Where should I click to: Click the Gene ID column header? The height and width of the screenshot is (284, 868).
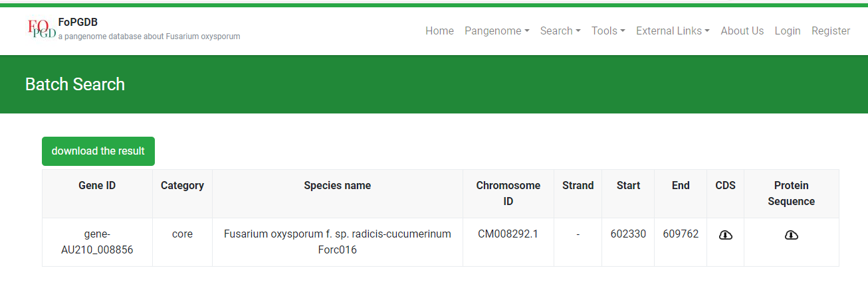pyautogui.click(x=97, y=186)
